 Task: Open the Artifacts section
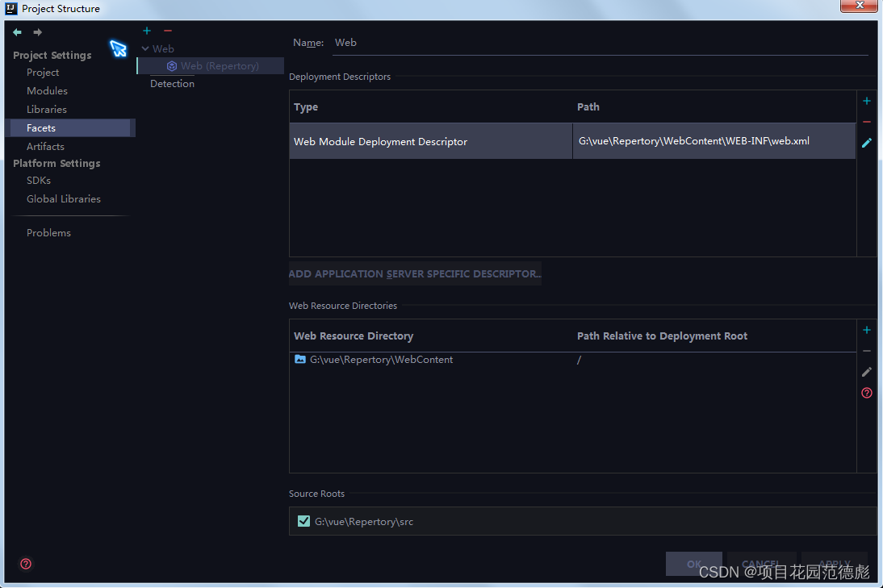[45, 146]
